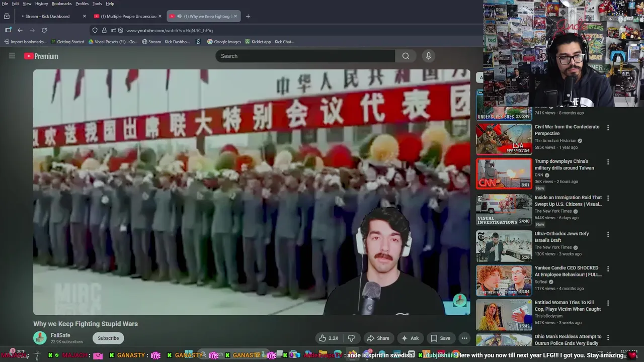Open The Armchair Historian channel name
The image size is (644, 362).
[555, 141]
